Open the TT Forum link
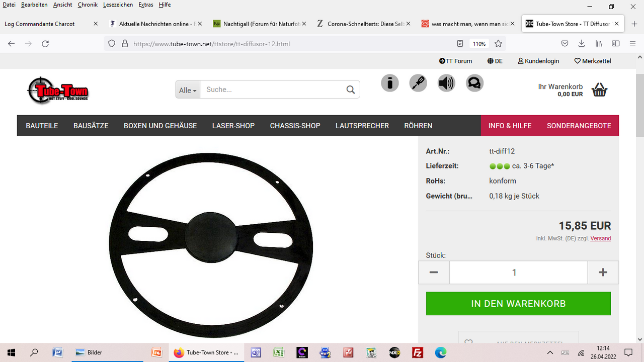Image resolution: width=644 pixels, height=362 pixels. (x=456, y=61)
